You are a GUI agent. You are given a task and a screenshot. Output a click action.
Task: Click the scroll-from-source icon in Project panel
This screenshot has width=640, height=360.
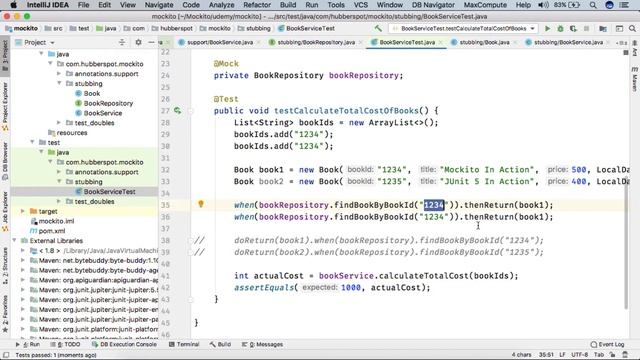click(x=122, y=42)
